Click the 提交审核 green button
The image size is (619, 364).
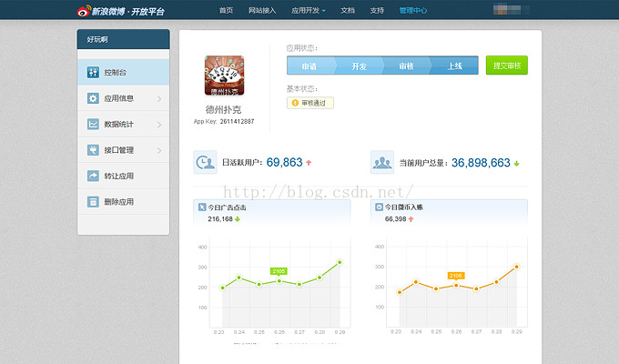tap(507, 66)
